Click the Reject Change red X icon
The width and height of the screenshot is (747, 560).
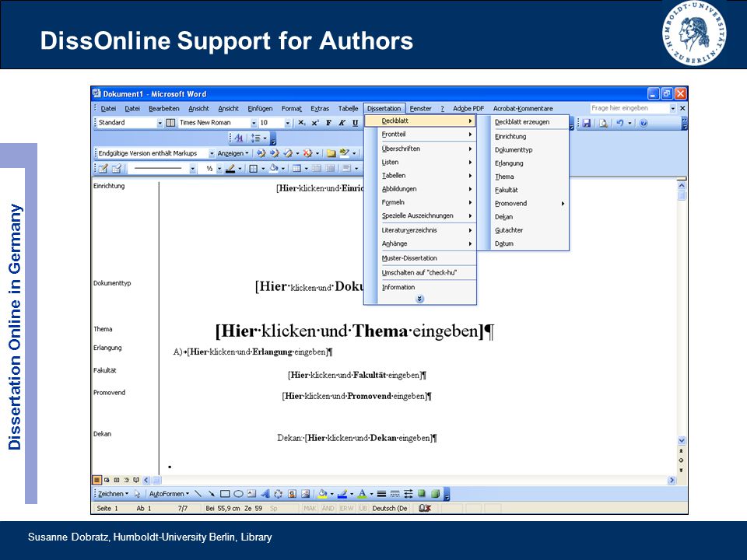308,153
